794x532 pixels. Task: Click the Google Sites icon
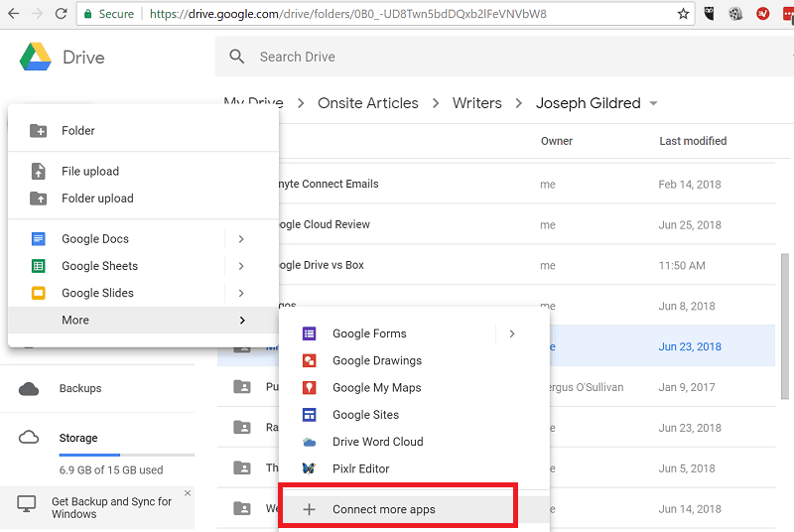[x=309, y=415]
